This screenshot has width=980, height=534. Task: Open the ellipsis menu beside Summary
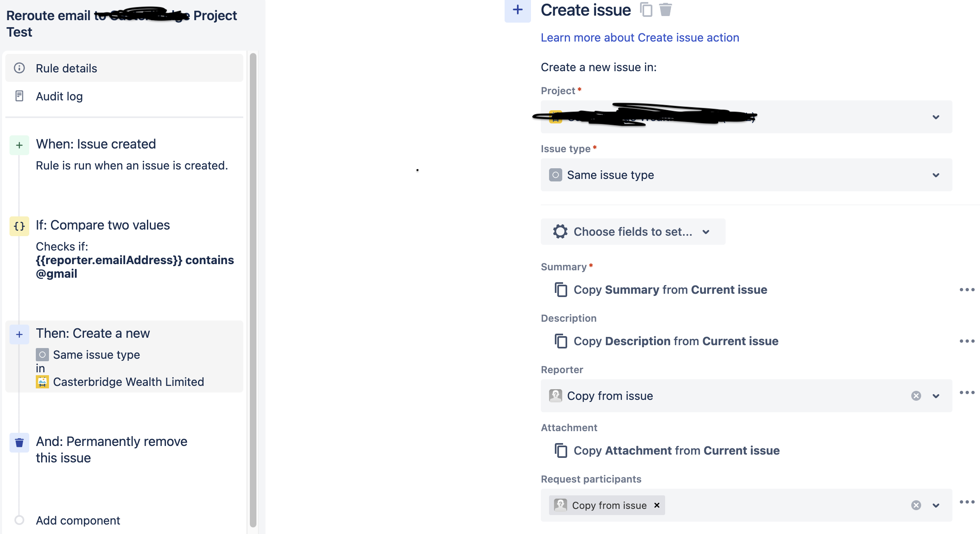967,290
